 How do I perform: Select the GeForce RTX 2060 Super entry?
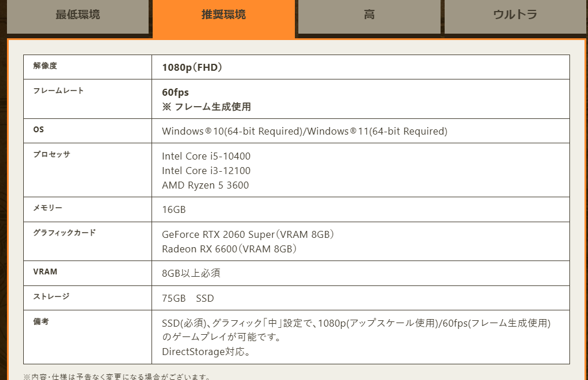pyautogui.click(x=247, y=234)
